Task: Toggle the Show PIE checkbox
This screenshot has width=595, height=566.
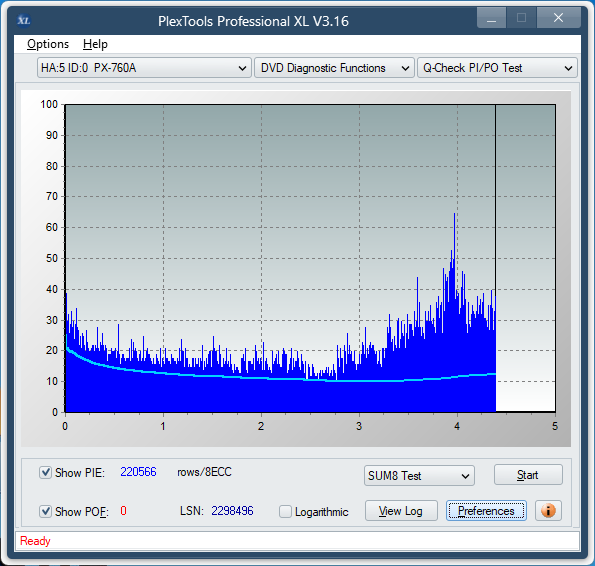Action: (x=46, y=473)
